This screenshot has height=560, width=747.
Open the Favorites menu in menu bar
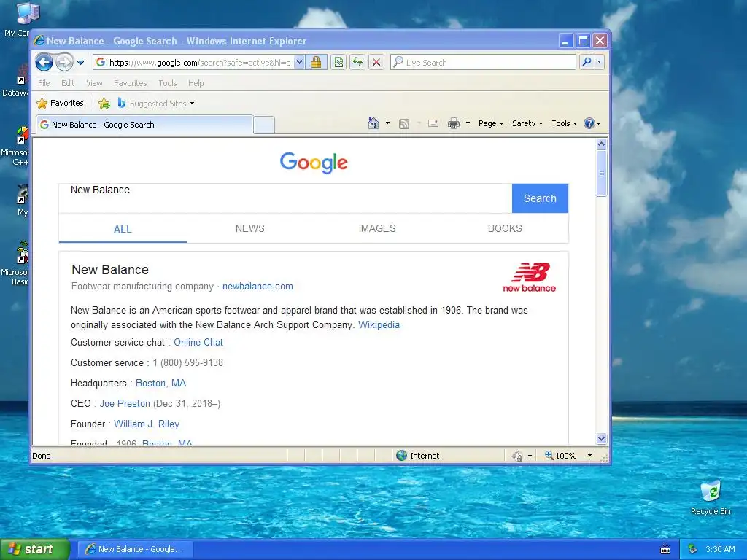pyautogui.click(x=130, y=83)
